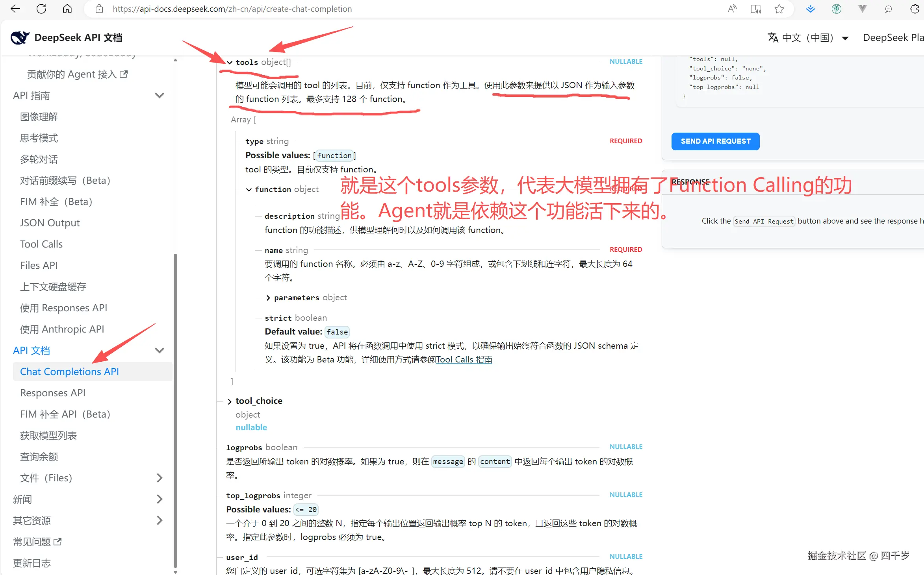The image size is (924, 575).
Task: Open FIM 补全 API（Beta）reference page
Action: click(x=65, y=414)
